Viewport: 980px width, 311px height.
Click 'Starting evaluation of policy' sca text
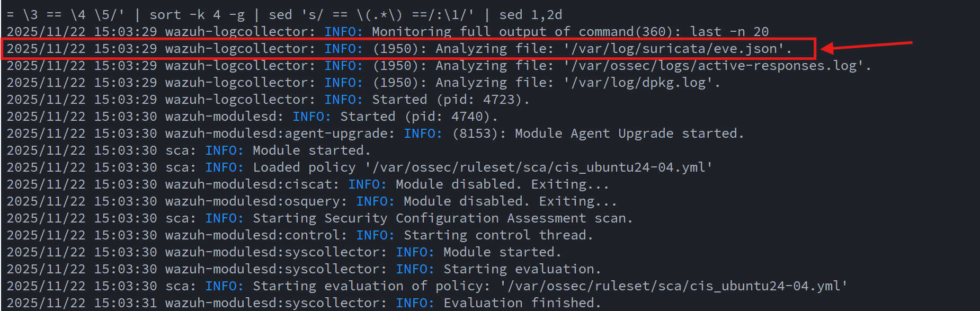(367, 286)
